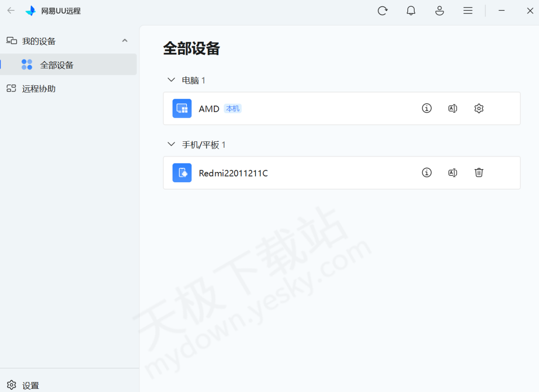View info for the AMD device
539x392 pixels.
(x=427, y=108)
